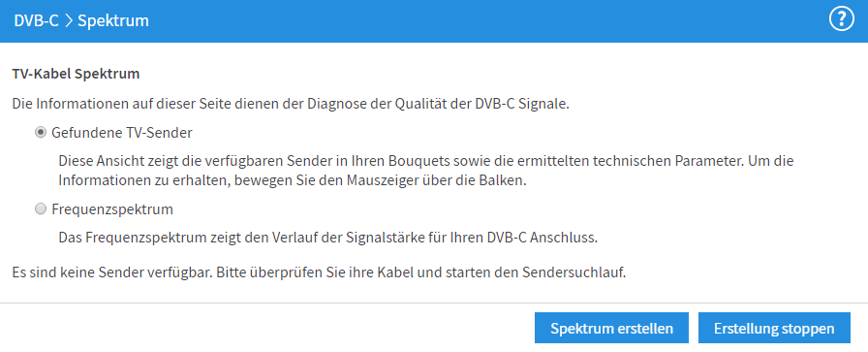Click the description under Frequenzspektrum

(x=328, y=238)
